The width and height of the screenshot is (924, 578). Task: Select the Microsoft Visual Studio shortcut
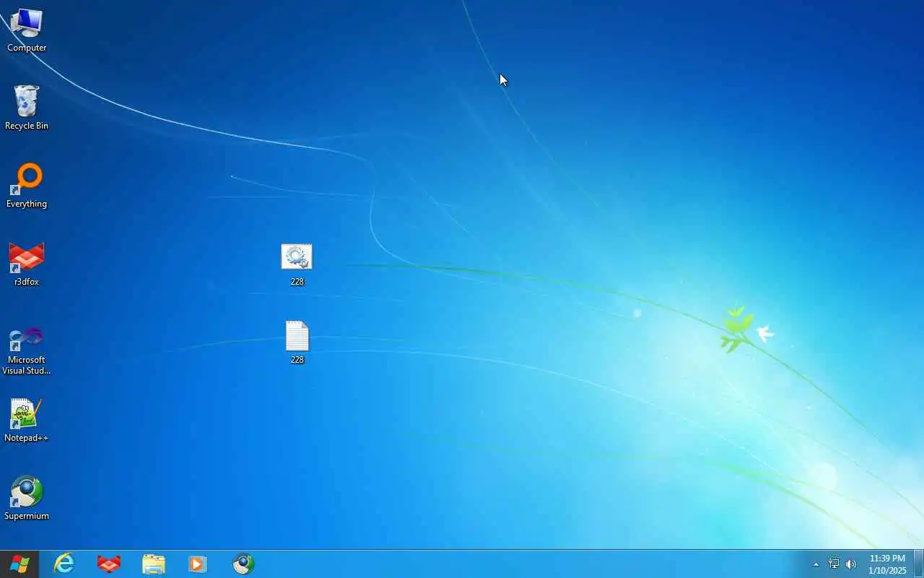point(27,350)
